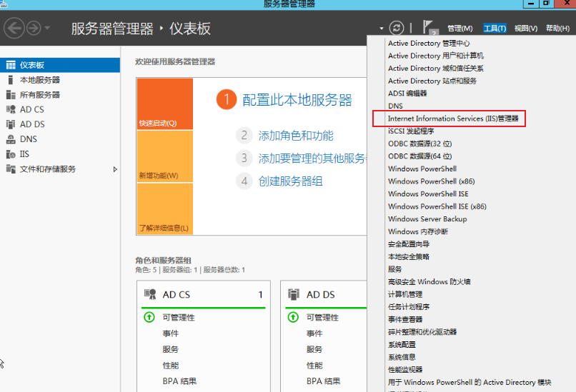Launch Windows PowerShell (x86) menu entry

pyautogui.click(x=431, y=181)
